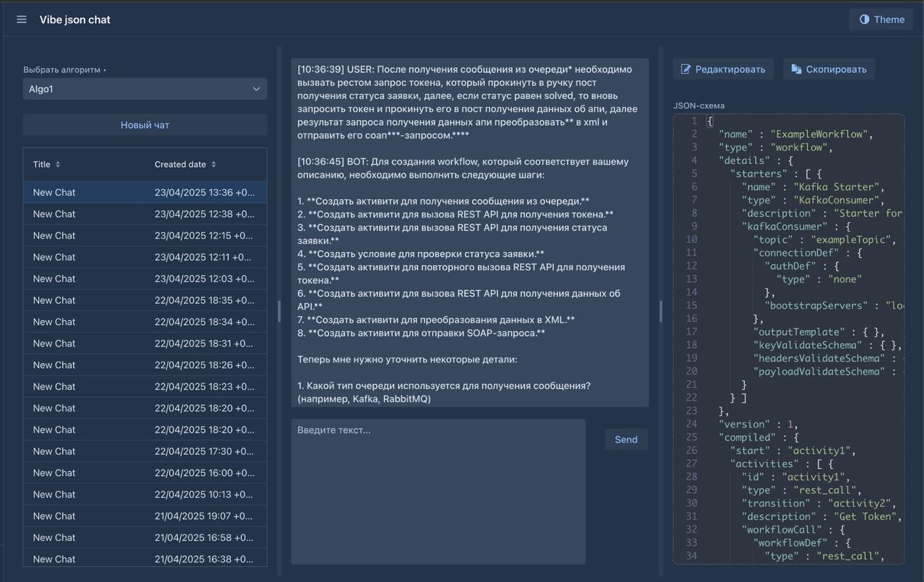Click the "workflowDef" key in JSON
924x582 pixels.
[x=790, y=542]
